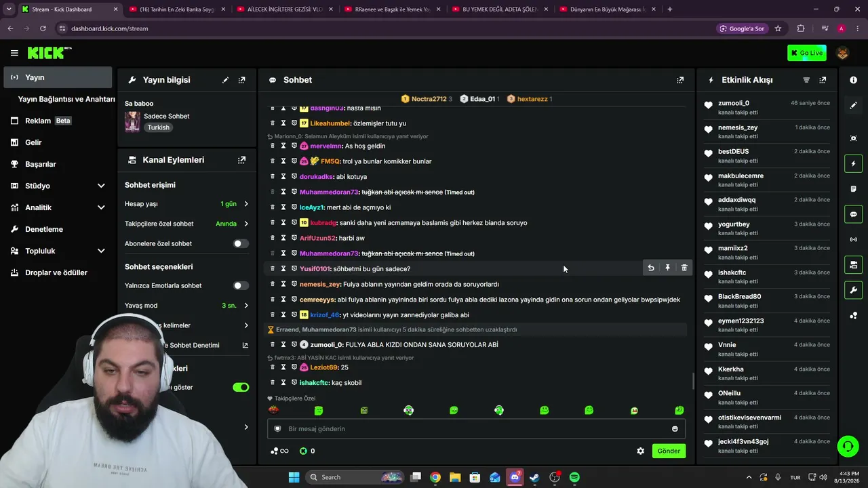This screenshot has width=868, height=488.
Task: Open the kelimeler blocked-words setting chevron
Action: coord(246,325)
